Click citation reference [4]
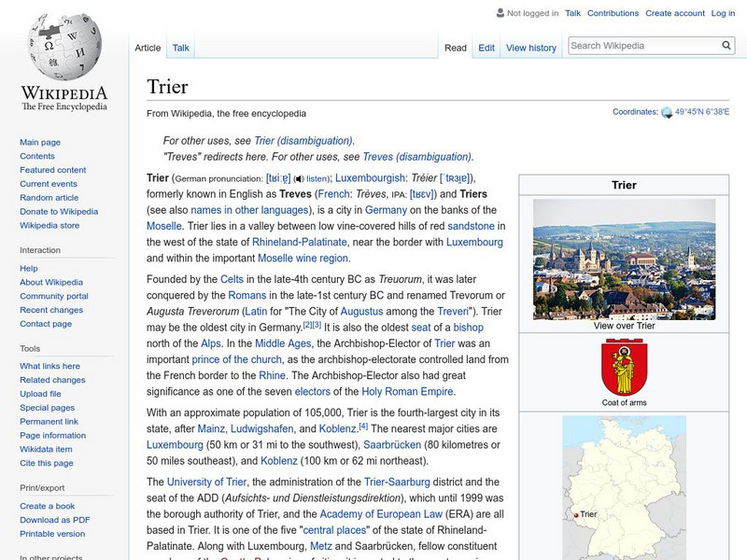747x560 pixels. pyautogui.click(x=363, y=427)
